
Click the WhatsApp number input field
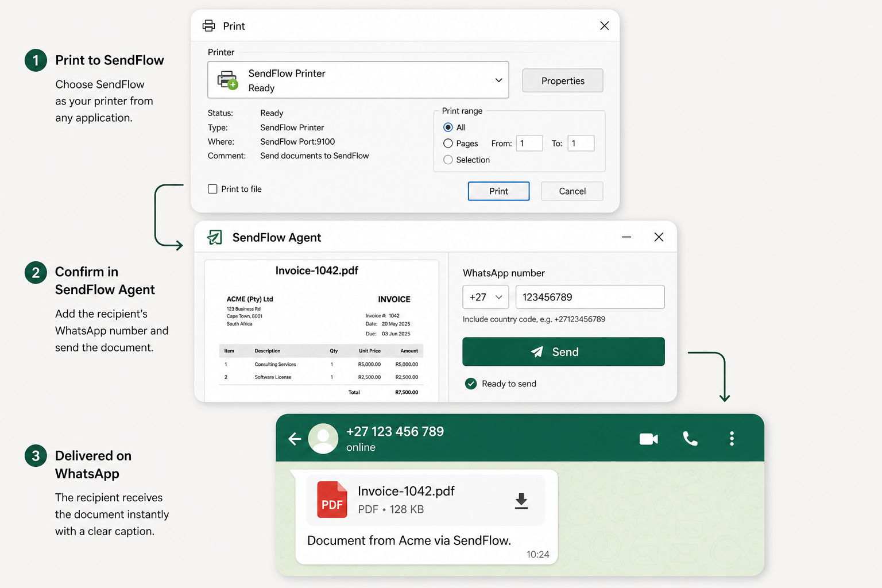coord(590,297)
